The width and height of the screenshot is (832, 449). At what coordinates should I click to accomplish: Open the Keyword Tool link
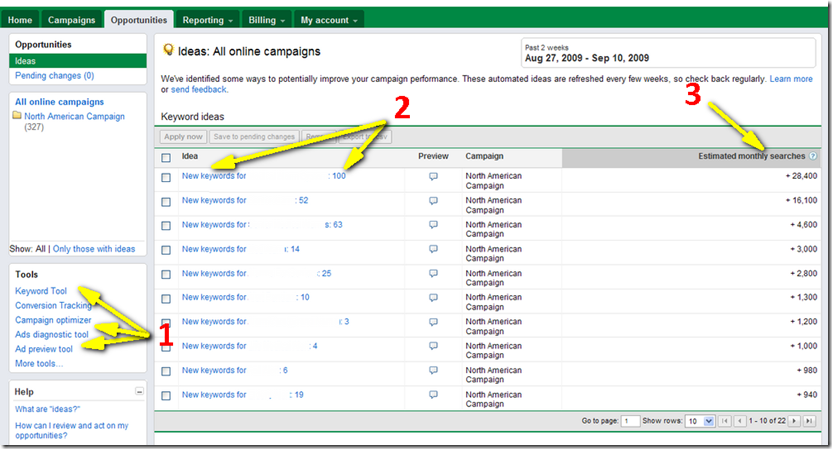click(x=41, y=291)
